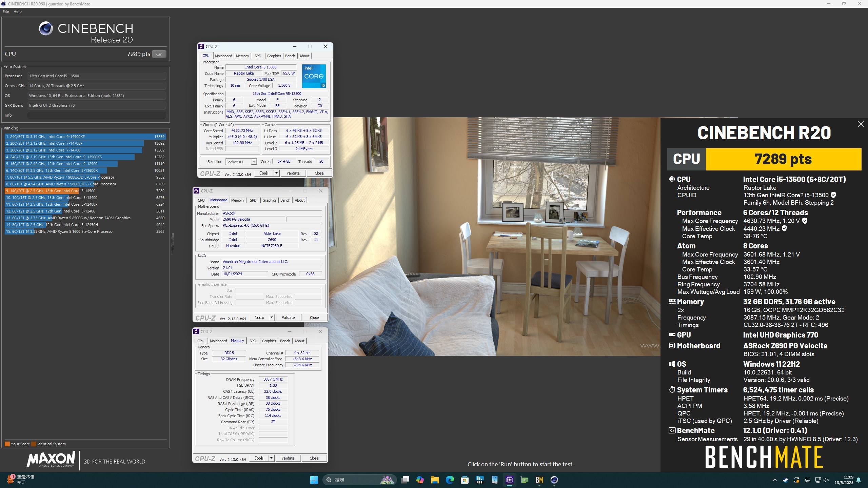This screenshot has height=488, width=868.
Task: Click the Identical System legend swatch
Action: 34,444
